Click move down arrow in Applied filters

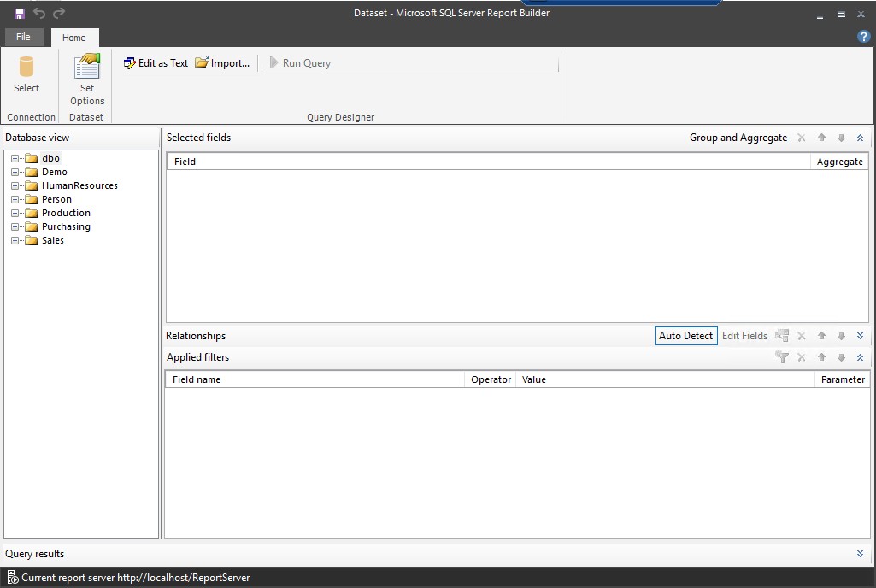(x=841, y=357)
